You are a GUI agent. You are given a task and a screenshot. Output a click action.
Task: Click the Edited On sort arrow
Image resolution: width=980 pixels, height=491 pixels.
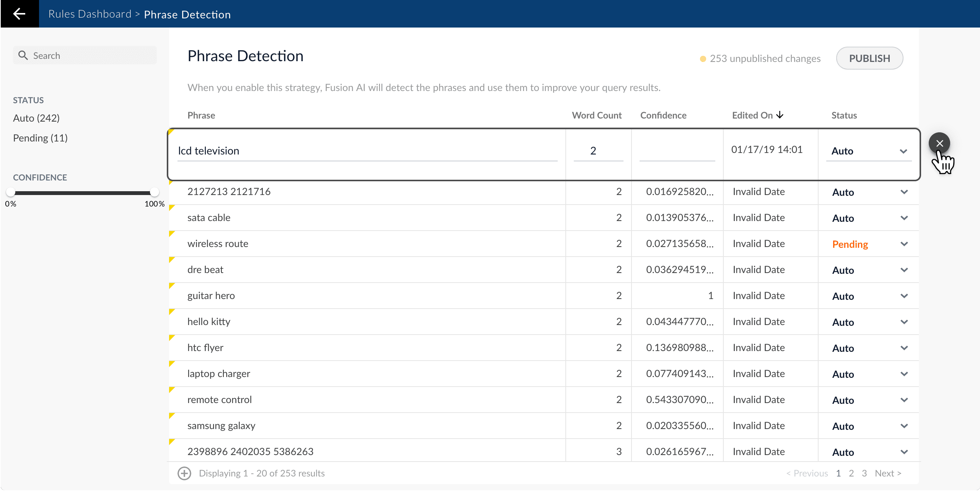tap(780, 115)
